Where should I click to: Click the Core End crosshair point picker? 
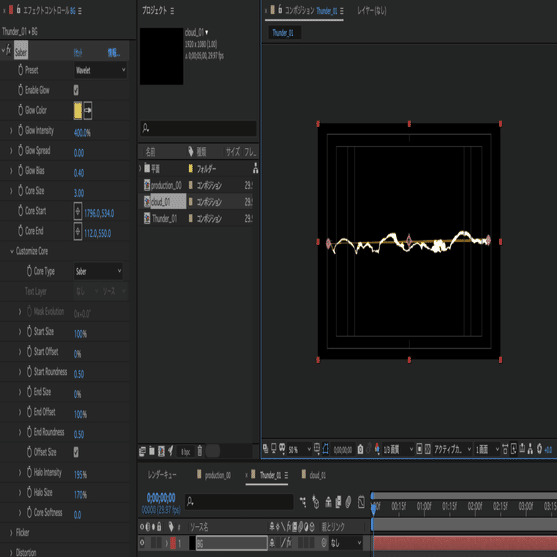coord(78,231)
